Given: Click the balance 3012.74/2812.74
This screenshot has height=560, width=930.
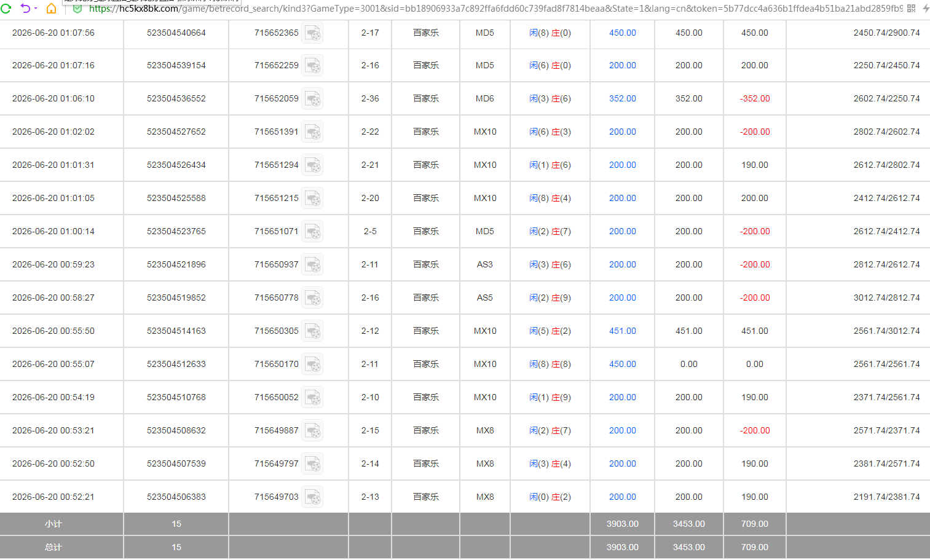Looking at the screenshot, I should [887, 298].
